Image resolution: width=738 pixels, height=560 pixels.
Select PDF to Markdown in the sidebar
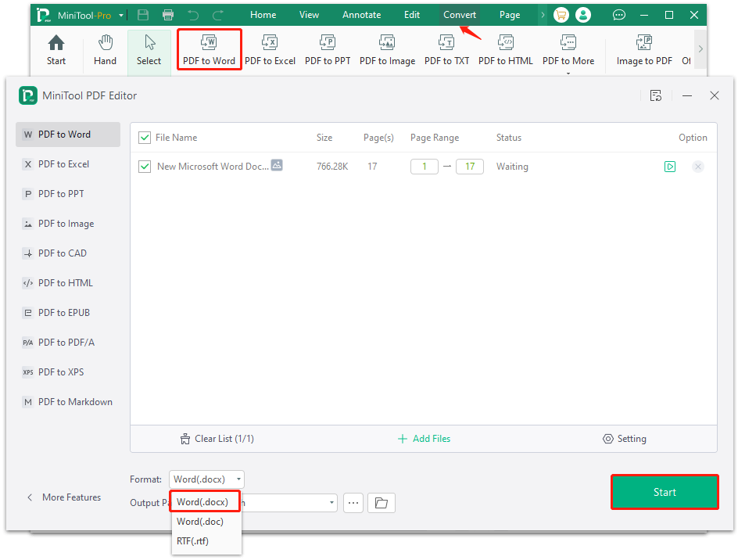click(x=68, y=402)
